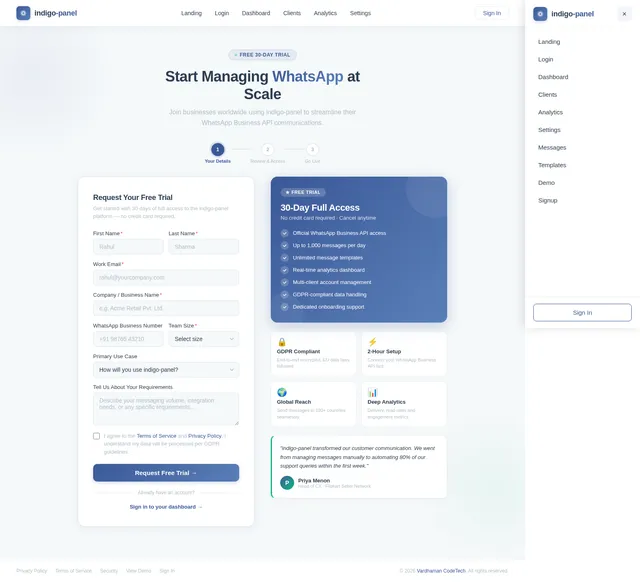
Task: Click step 2 circle in progress stepper
Action: (x=267, y=149)
